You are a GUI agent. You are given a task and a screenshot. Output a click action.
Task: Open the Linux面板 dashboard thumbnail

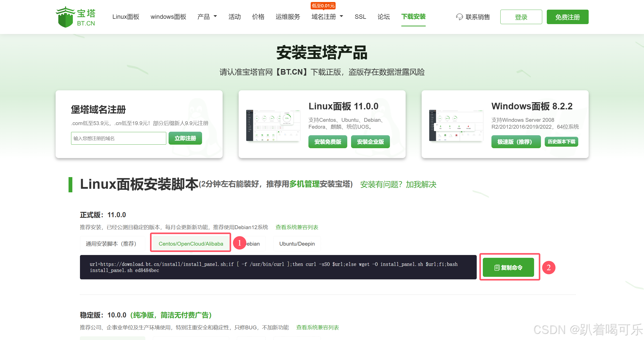point(273,126)
